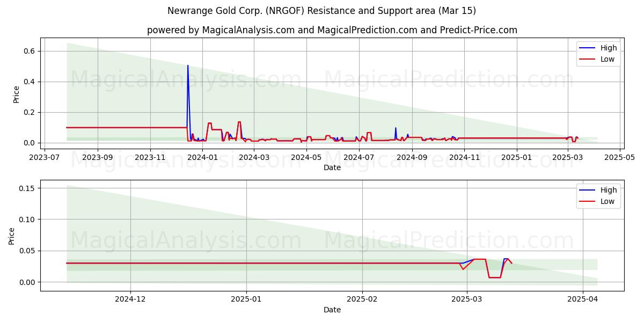Viewport: 644px width, 322px height.
Task: Click the 2024-03 tick label
Action: pos(253,157)
